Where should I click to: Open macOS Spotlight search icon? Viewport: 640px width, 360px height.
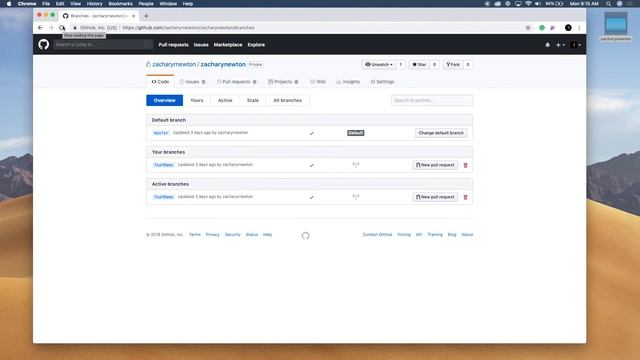608,4
